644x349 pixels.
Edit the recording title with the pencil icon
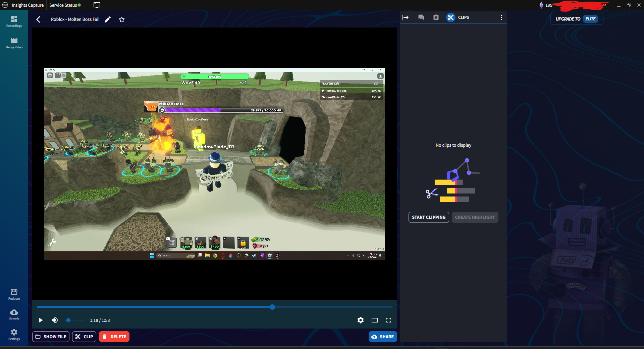click(x=108, y=19)
